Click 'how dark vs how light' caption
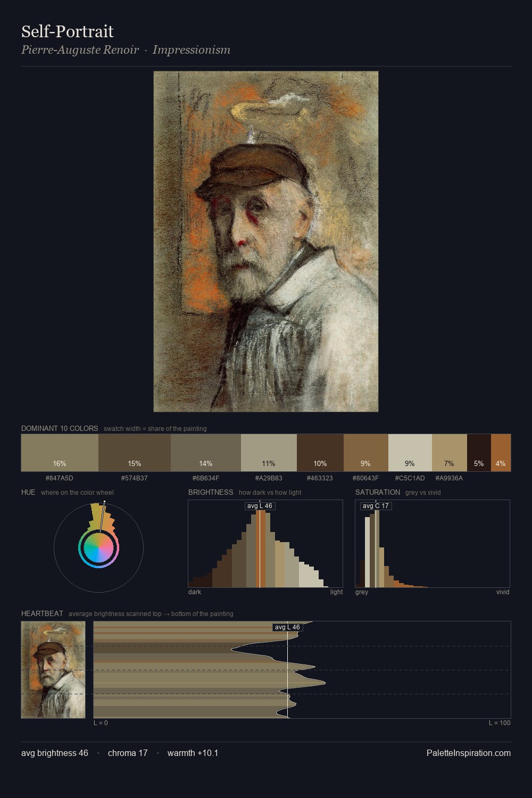Image resolution: width=532 pixels, height=798 pixels. pyautogui.click(x=270, y=493)
